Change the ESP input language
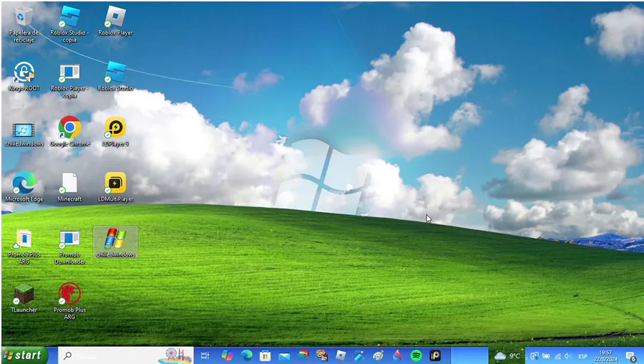 (x=582, y=357)
